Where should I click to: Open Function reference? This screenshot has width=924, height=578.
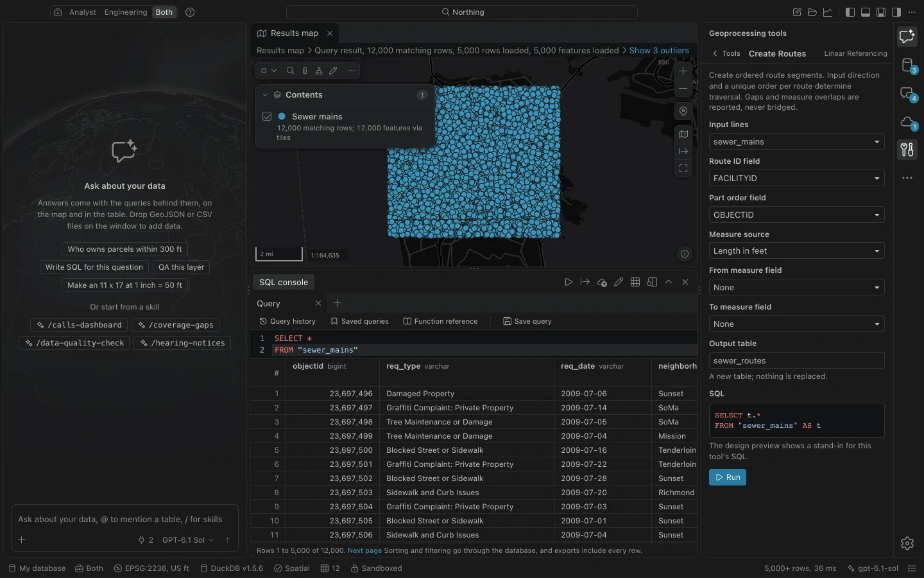440,321
